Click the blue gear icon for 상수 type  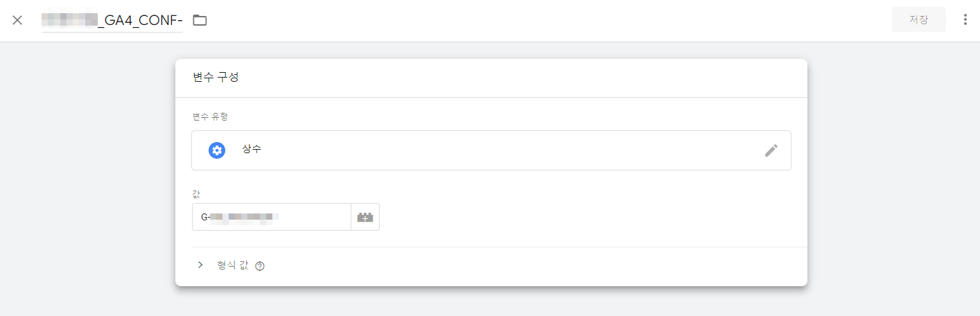[x=217, y=150]
